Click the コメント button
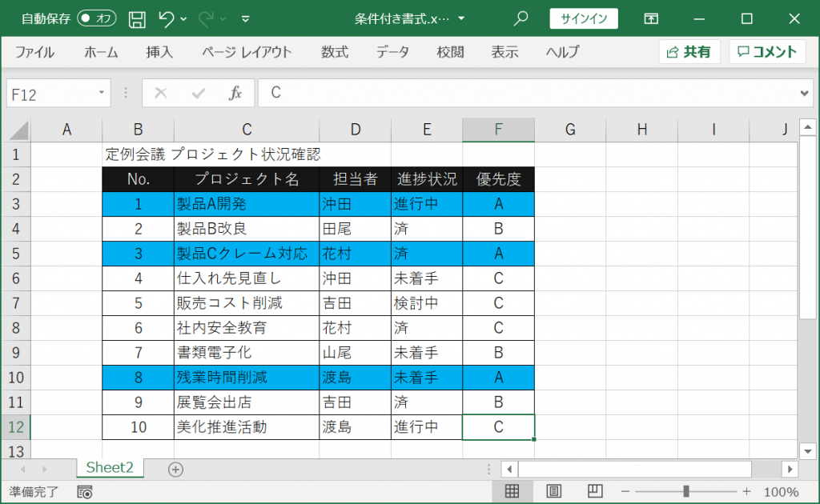The image size is (820, 504). [767, 52]
